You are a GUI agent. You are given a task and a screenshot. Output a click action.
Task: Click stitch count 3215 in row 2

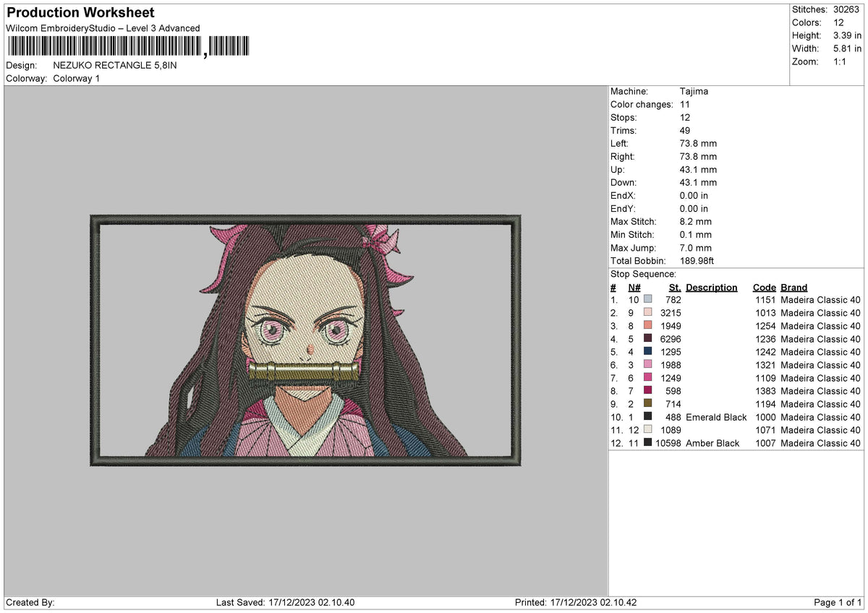pyautogui.click(x=671, y=313)
